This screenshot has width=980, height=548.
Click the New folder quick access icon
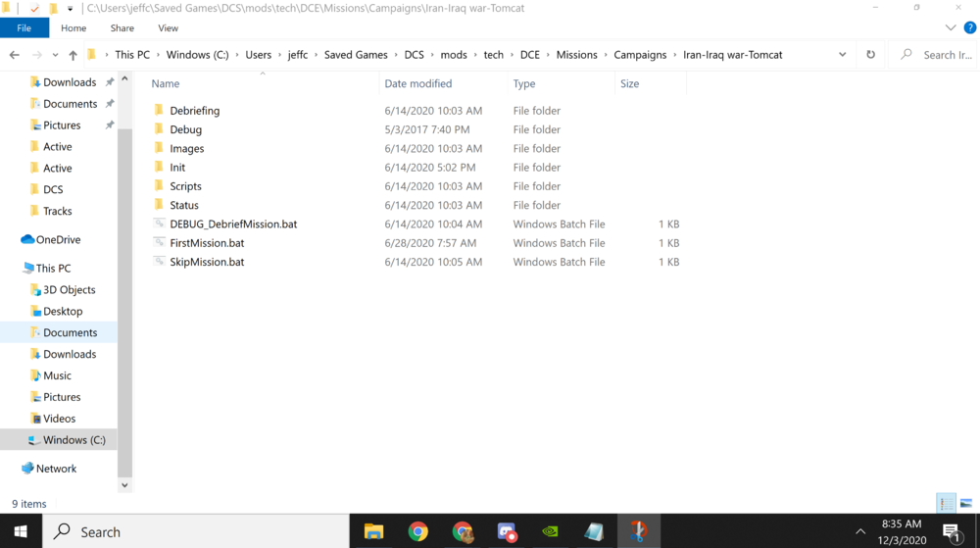53,8
